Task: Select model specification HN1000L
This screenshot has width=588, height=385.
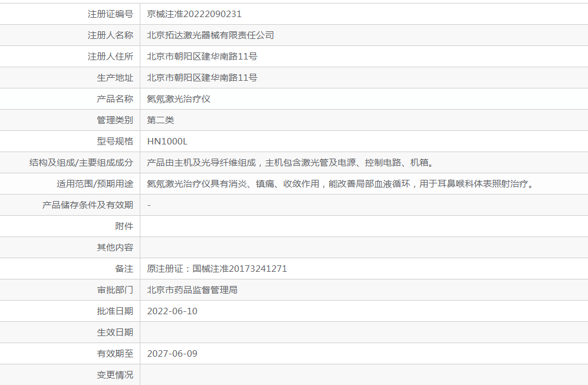Action: 167,142
